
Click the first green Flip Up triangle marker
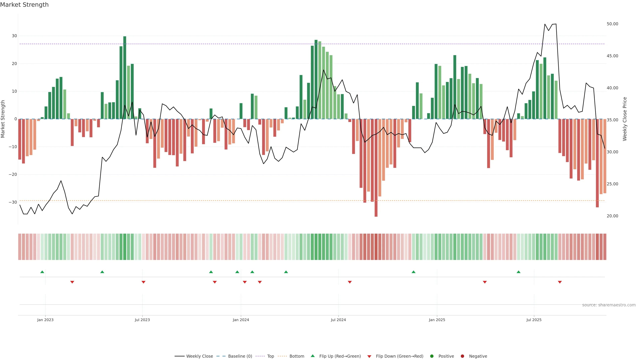[42, 272]
